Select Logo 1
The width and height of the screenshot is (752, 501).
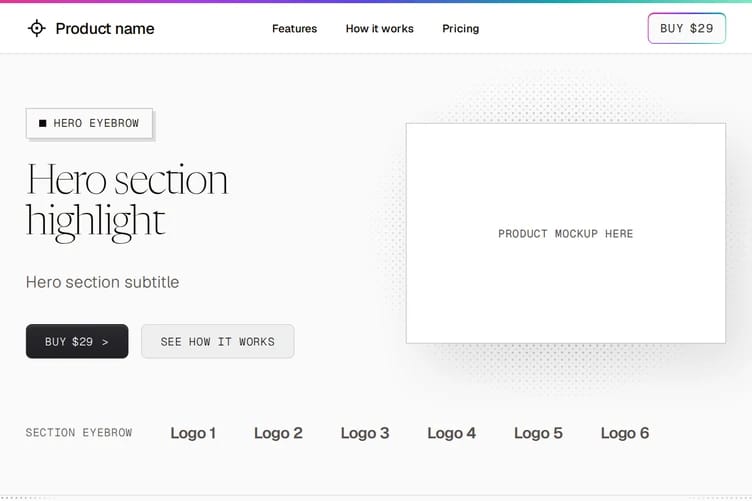193,433
